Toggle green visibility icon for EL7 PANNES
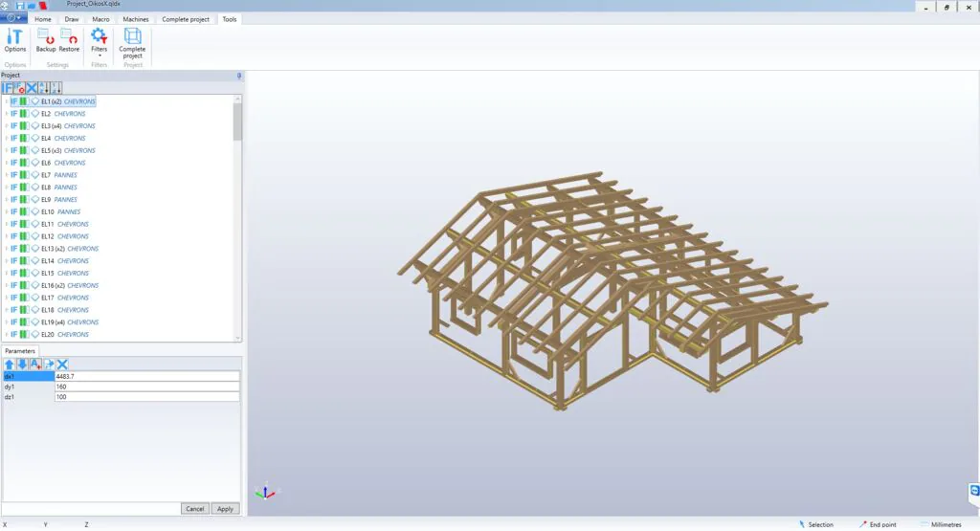This screenshot has width=980, height=531. tap(24, 175)
